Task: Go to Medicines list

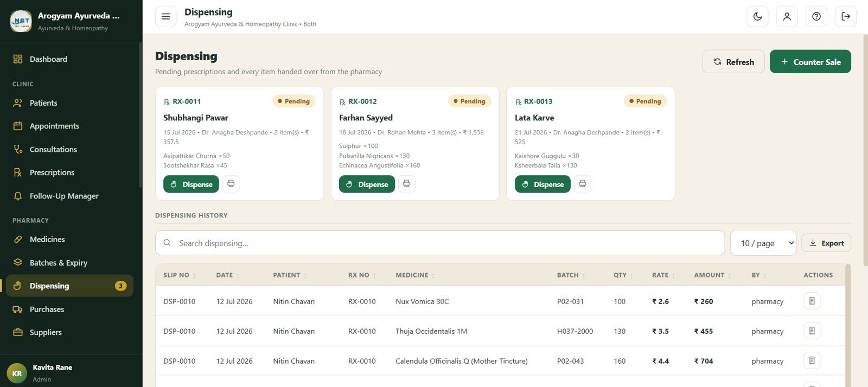Action: pos(69,239)
